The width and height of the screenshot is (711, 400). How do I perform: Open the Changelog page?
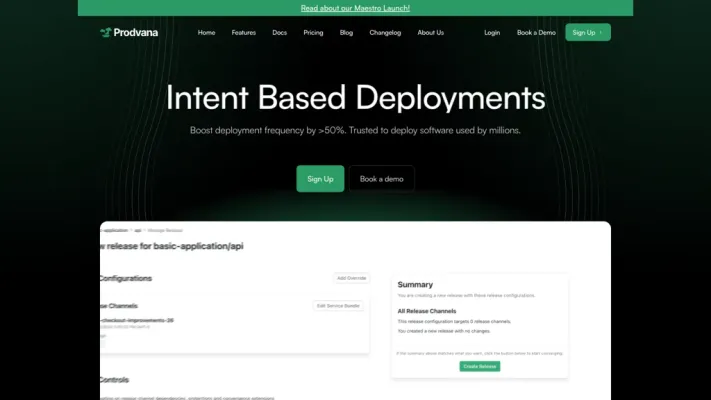(x=385, y=32)
